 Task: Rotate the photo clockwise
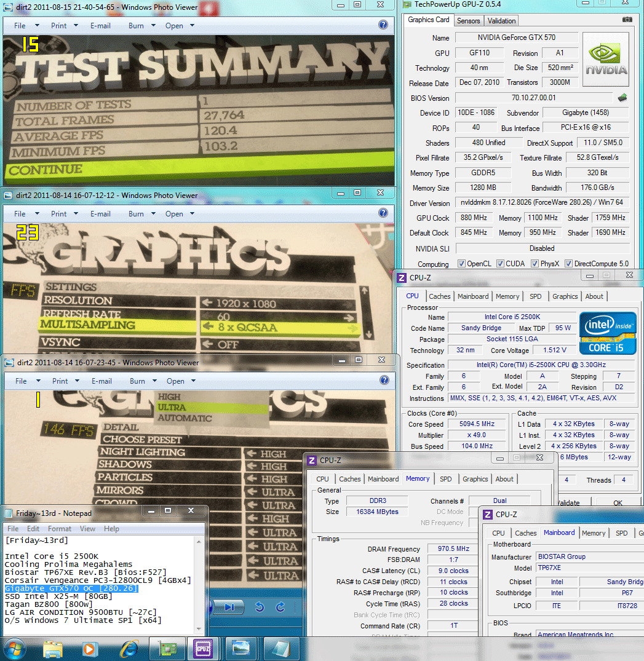pyautogui.click(x=280, y=607)
